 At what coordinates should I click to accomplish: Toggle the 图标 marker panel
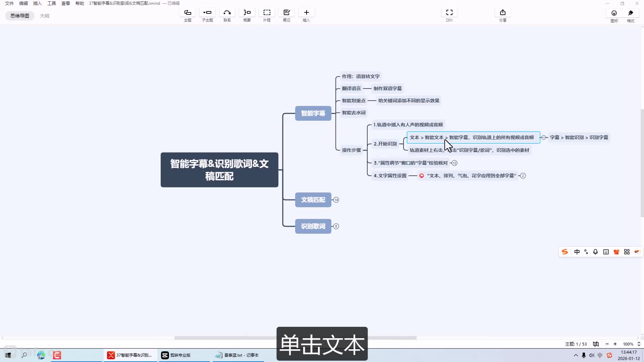pyautogui.click(x=614, y=13)
